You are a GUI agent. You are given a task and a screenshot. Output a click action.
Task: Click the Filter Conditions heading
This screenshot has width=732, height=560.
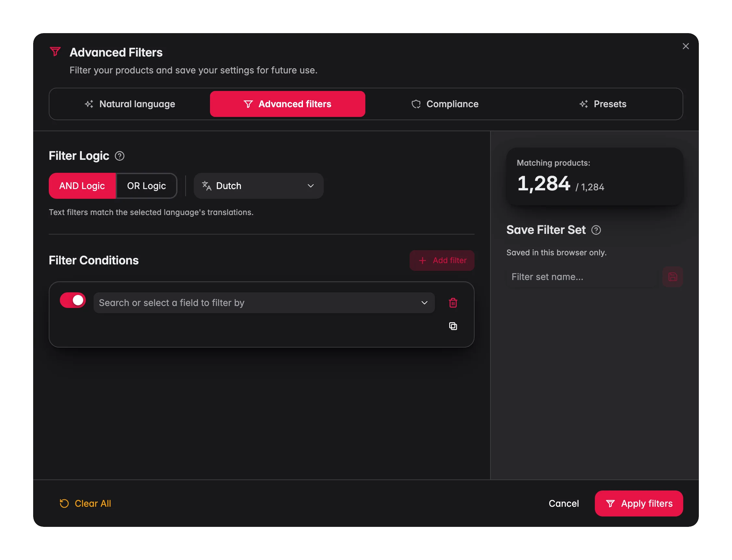(94, 260)
